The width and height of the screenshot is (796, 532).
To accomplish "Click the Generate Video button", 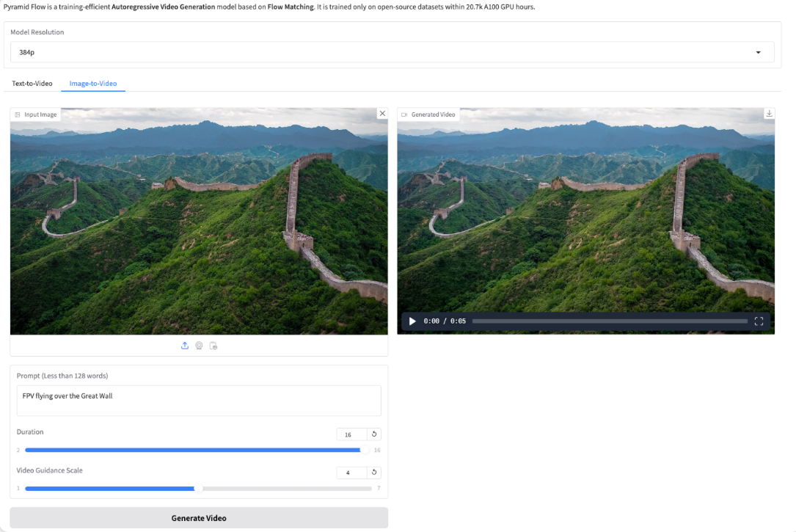I will 199,518.
